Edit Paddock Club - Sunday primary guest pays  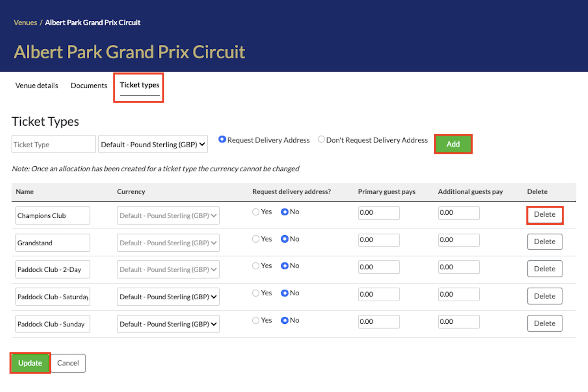click(x=379, y=322)
